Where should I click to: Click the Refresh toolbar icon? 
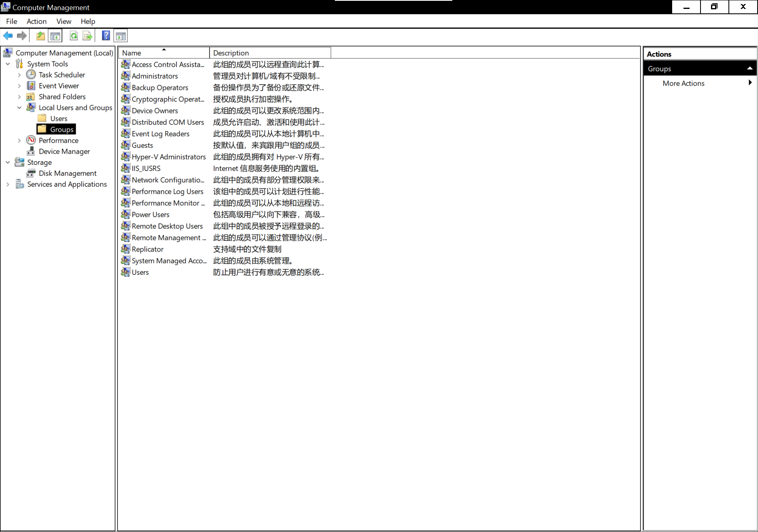click(x=74, y=36)
